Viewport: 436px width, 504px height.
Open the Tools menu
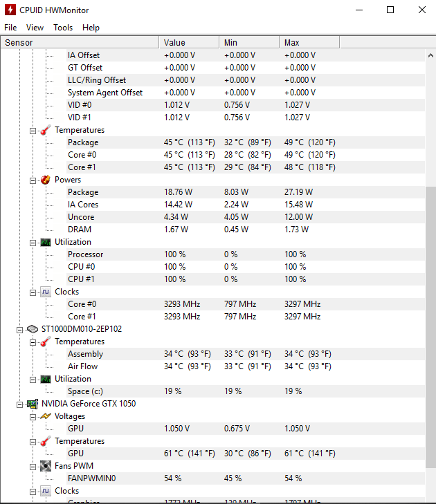(x=63, y=28)
